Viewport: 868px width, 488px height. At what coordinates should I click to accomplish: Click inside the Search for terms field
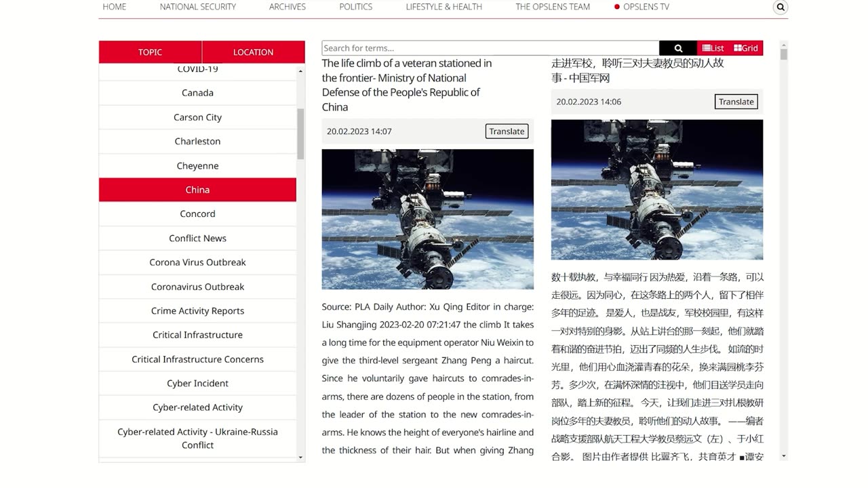(x=490, y=48)
